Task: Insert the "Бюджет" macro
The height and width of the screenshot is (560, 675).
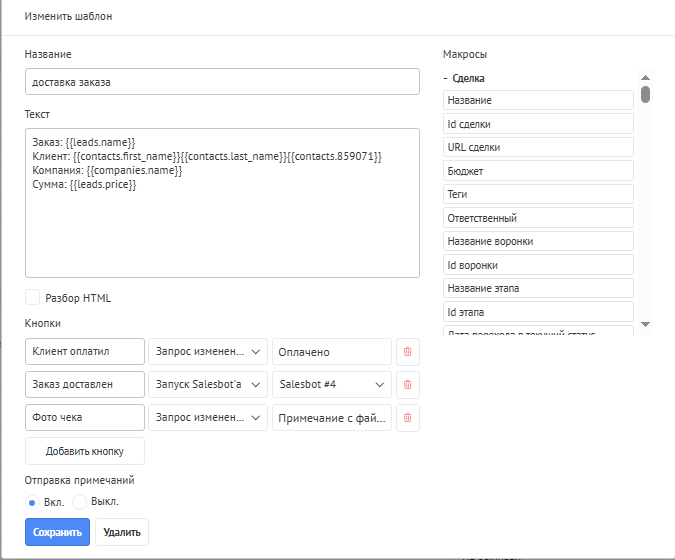Action: click(x=538, y=171)
